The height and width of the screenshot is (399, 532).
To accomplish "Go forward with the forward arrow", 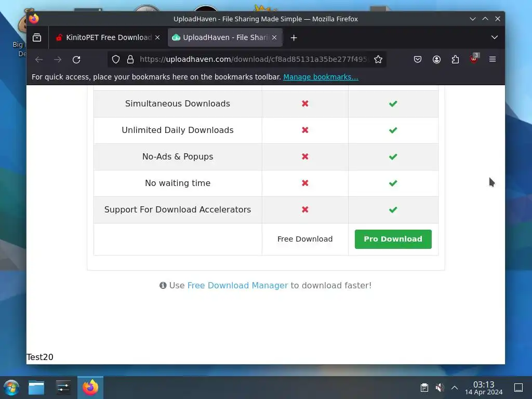I will [58, 59].
